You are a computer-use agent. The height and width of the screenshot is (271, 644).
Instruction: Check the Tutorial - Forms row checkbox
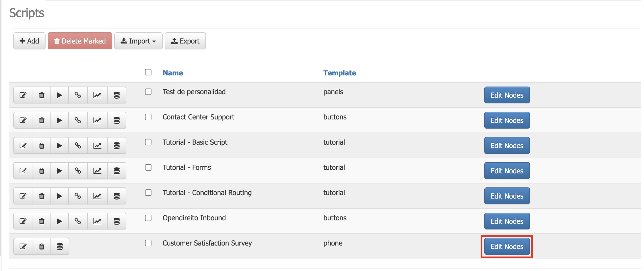click(x=148, y=167)
